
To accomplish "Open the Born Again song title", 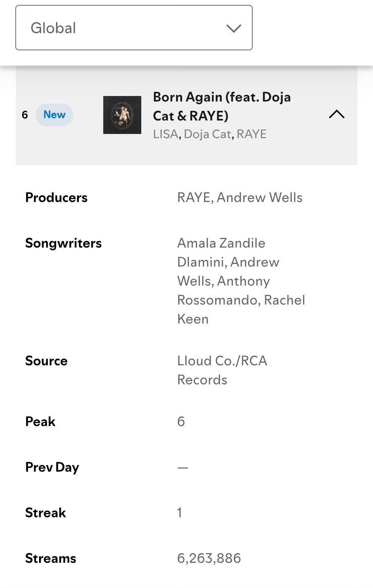I will [222, 106].
